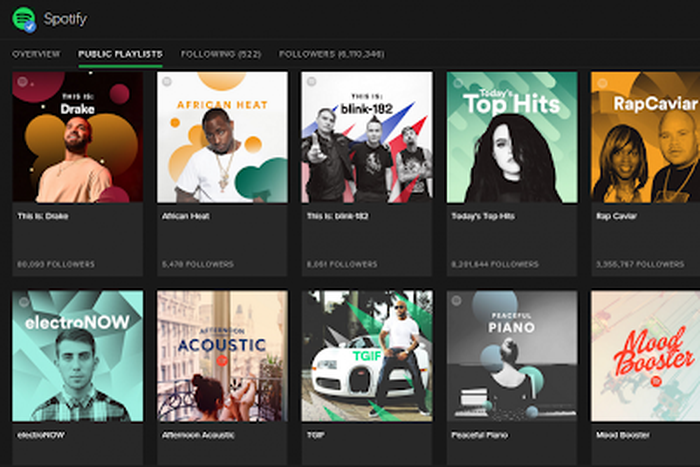Click Spotify mark on electroNOW cover
700x467 pixels.
24,302
